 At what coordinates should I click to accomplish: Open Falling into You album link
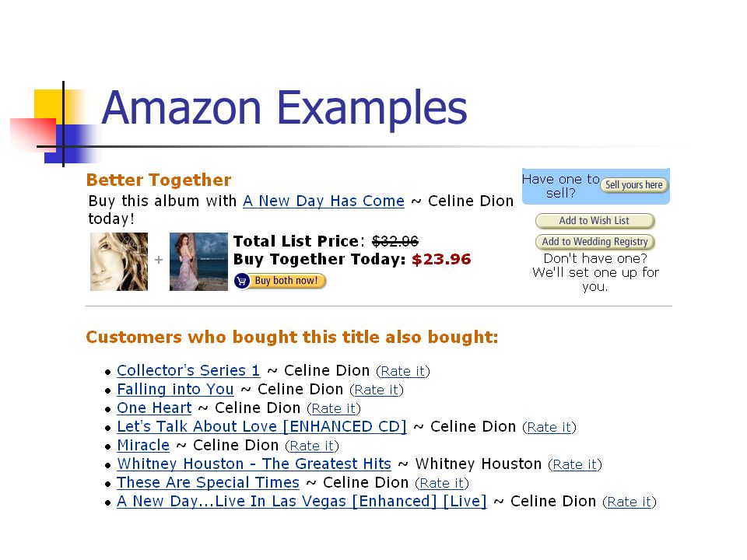click(x=175, y=390)
